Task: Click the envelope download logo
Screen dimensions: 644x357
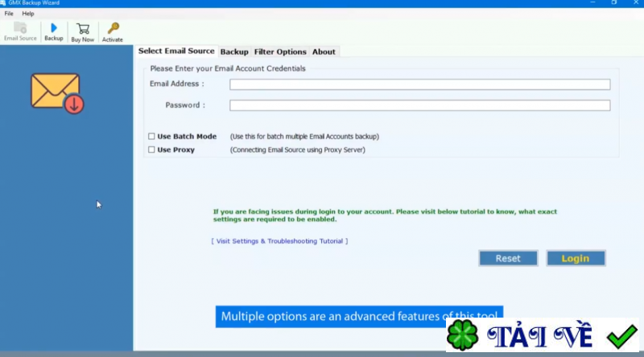Action: [57, 93]
